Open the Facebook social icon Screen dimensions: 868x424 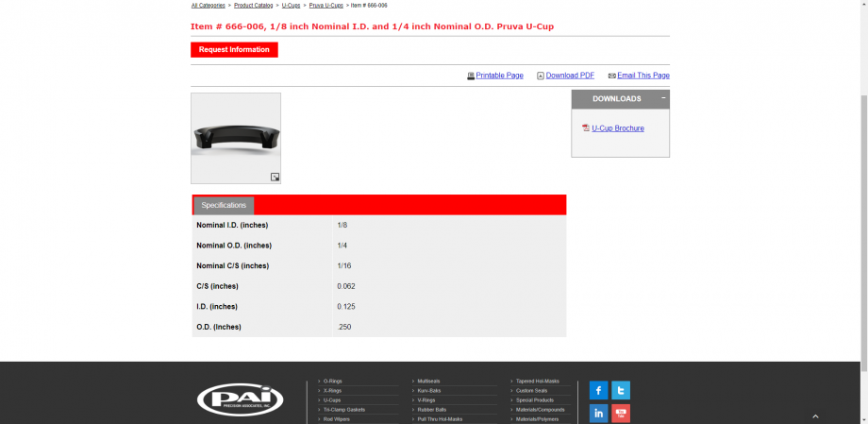click(x=598, y=390)
